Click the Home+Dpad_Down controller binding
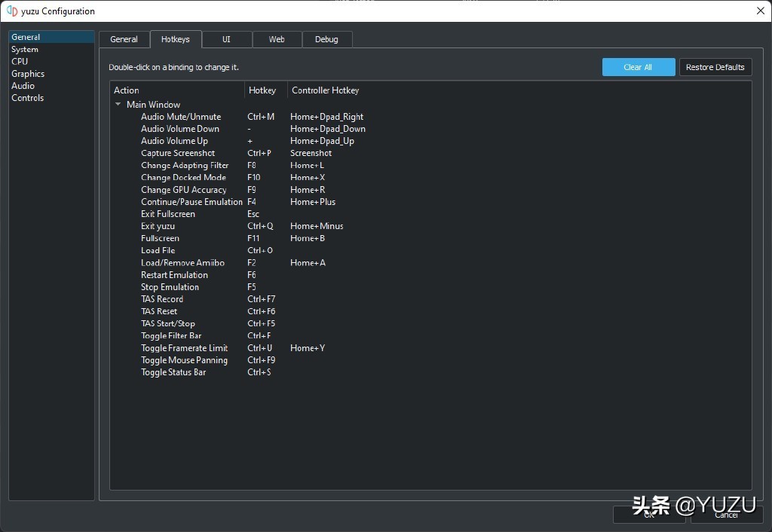 point(328,129)
